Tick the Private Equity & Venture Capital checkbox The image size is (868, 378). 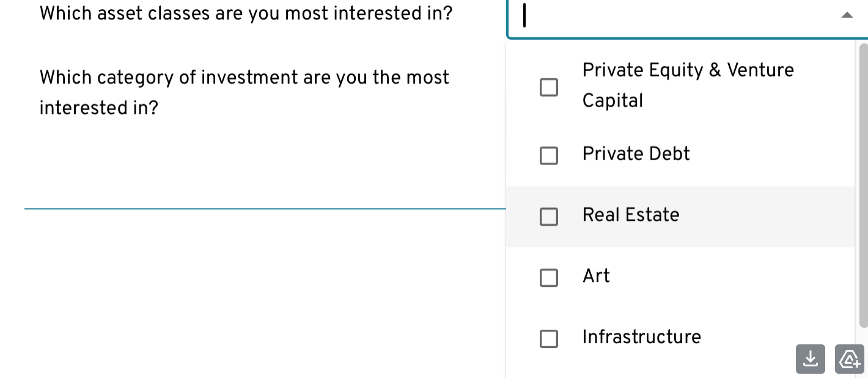pyautogui.click(x=549, y=87)
